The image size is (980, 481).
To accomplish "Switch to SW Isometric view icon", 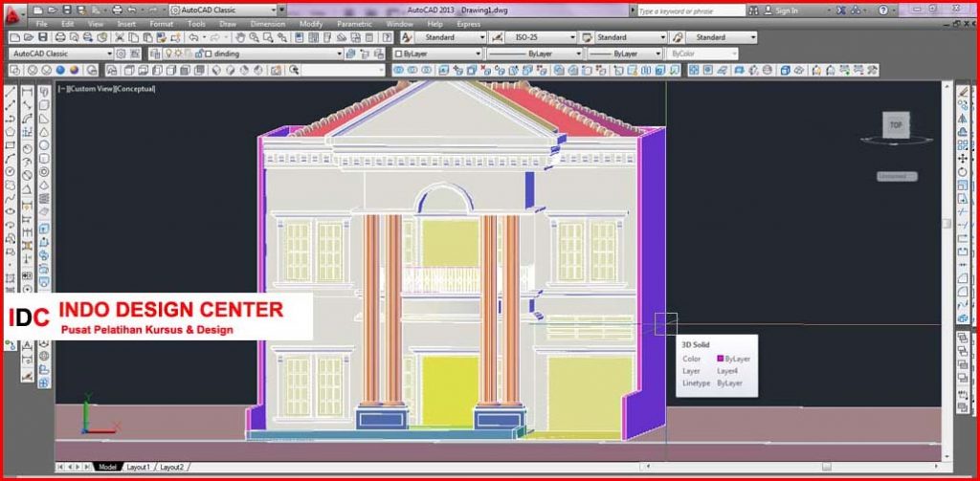I will [x=217, y=70].
